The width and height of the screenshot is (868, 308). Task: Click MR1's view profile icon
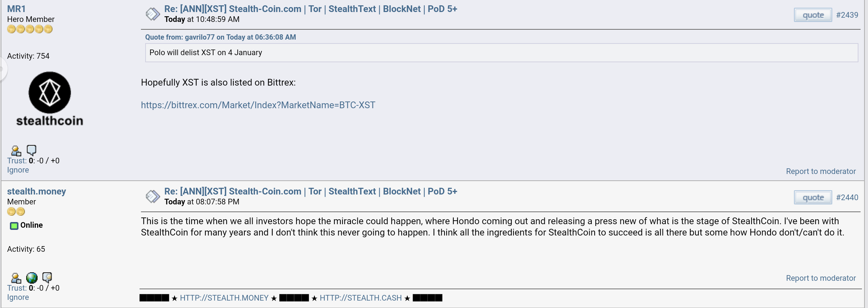point(16,151)
